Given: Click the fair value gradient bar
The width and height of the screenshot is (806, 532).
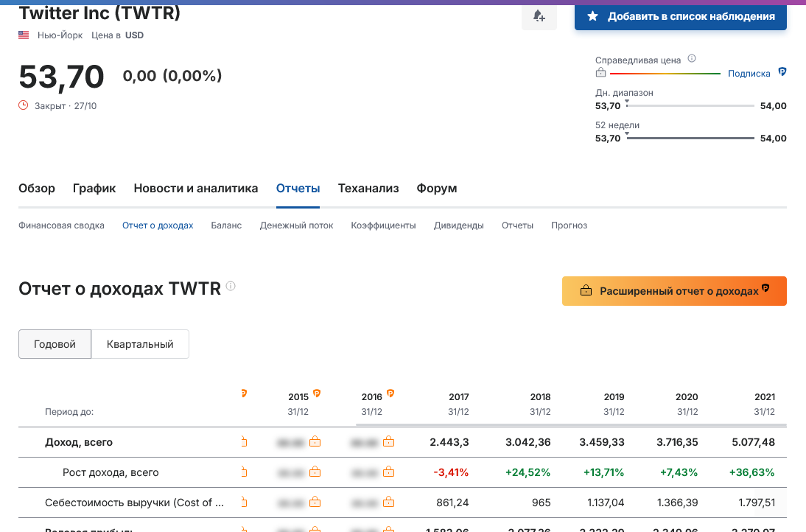Looking at the screenshot, I should [665, 74].
